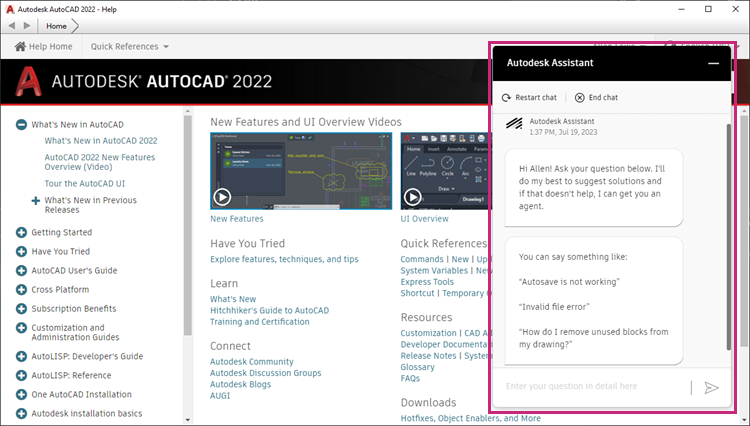Focus the Enter your question input field

click(596, 386)
